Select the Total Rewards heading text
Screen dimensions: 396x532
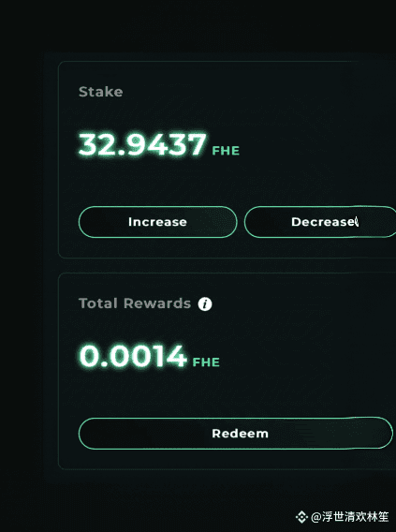pos(135,303)
